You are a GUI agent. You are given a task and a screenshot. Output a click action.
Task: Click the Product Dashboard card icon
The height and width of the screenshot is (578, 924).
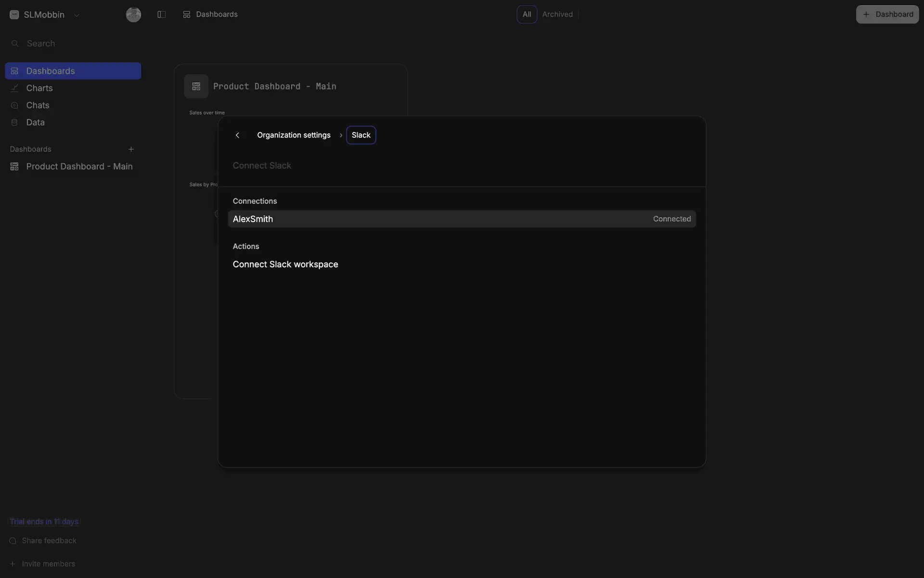click(x=196, y=86)
